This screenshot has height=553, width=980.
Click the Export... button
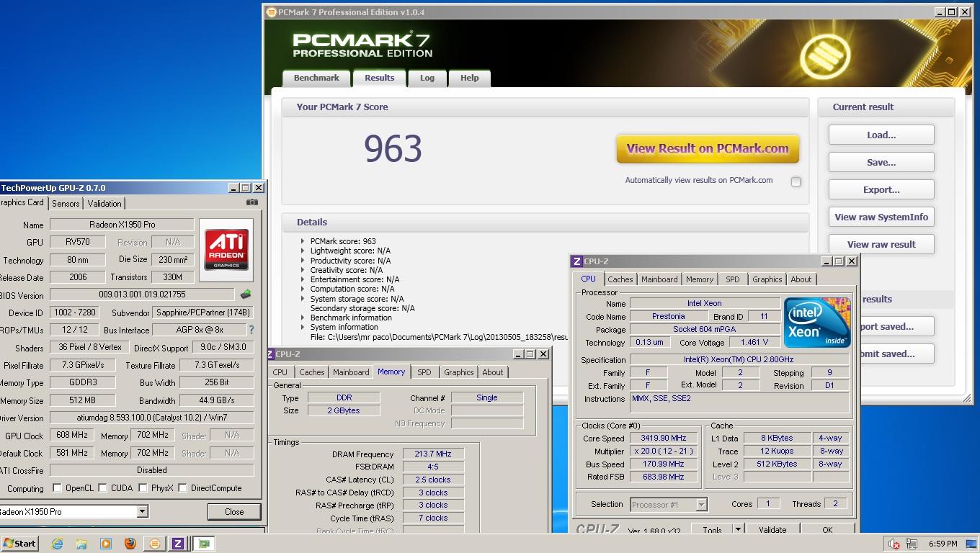click(881, 189)
